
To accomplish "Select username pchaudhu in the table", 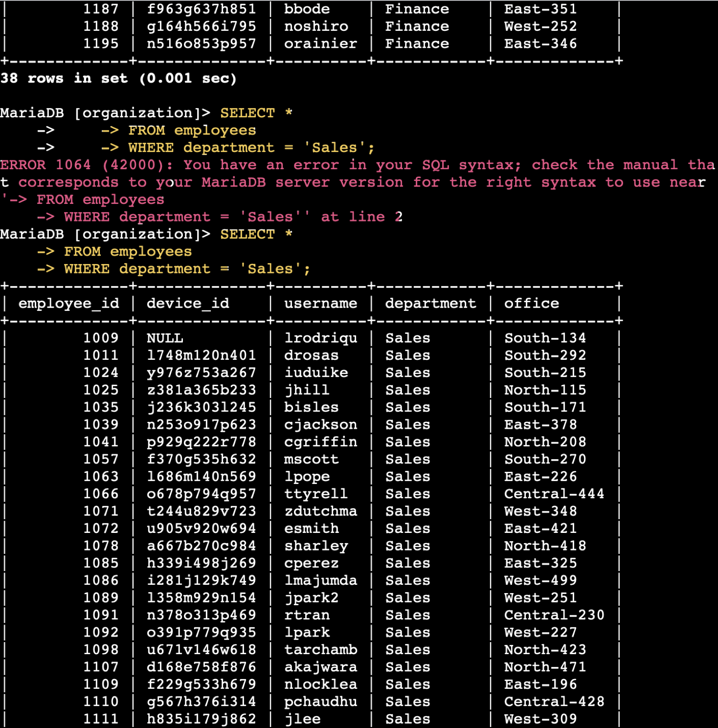I will click(320, 702).
